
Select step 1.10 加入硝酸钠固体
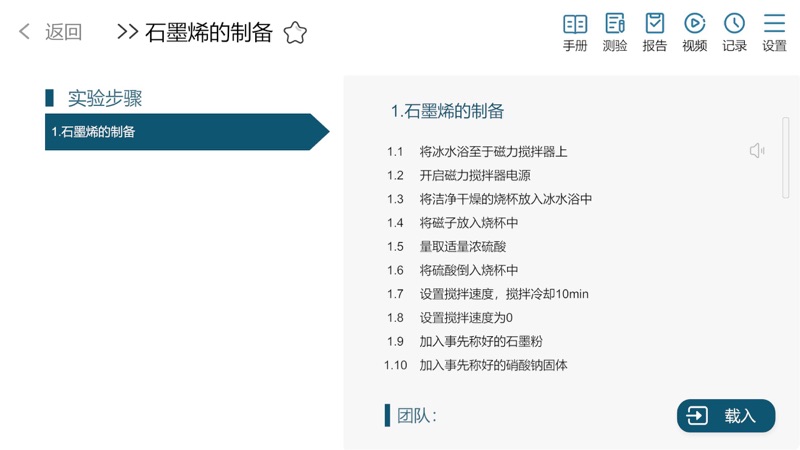pyautogui.click(x=476, y=365)
